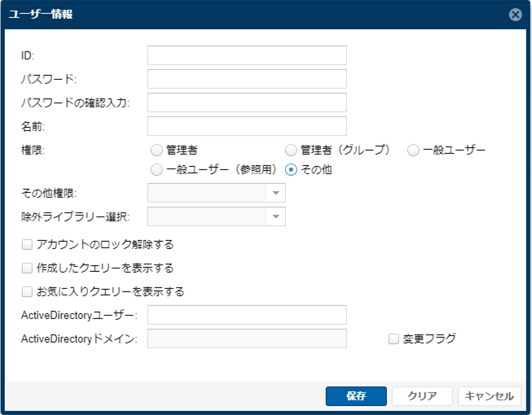Tick the 変更フラグ checkbox
This screenshot has height=415, width=532.
click(394, 339)
